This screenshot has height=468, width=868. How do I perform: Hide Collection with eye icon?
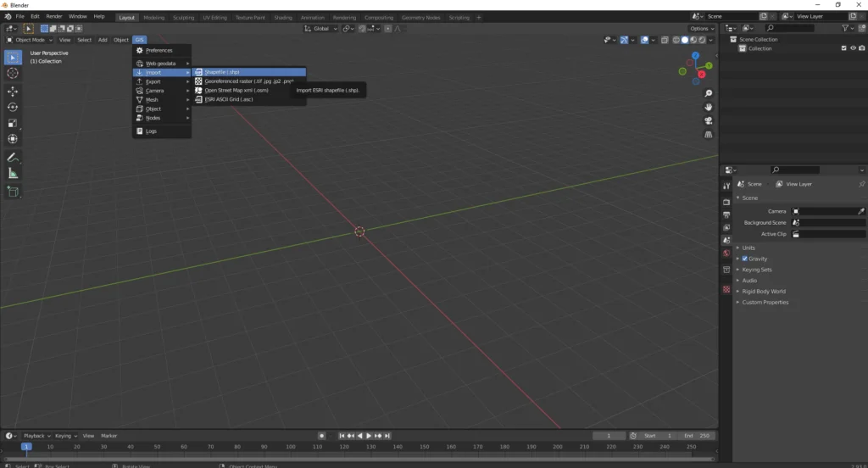[x=853, y=48]
